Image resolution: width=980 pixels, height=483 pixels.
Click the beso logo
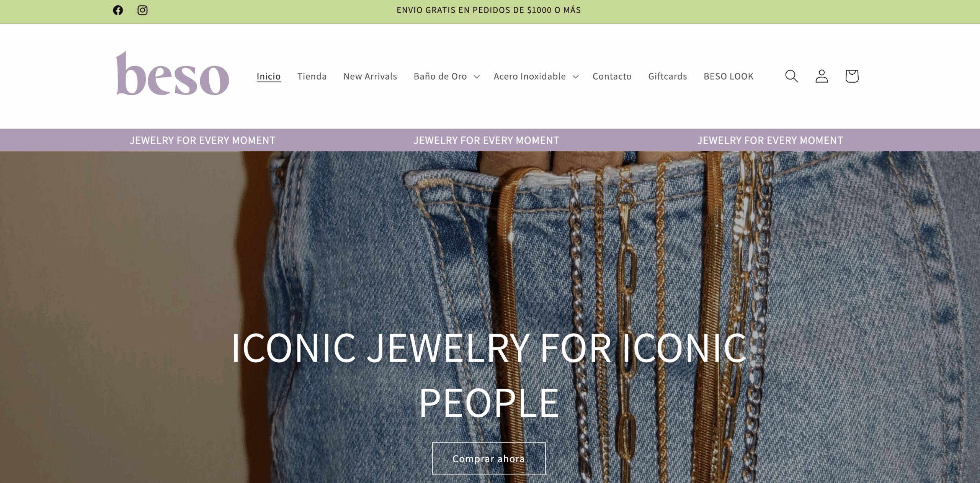(x=173, y=74)
